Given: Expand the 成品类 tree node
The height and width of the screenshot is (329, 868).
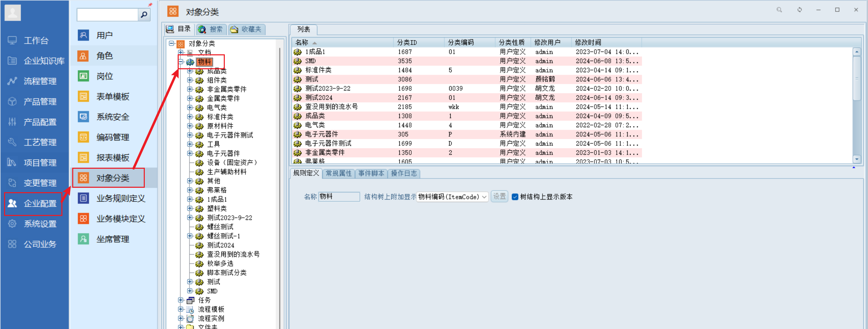Looking at the screenshot, I should (190, 71).
